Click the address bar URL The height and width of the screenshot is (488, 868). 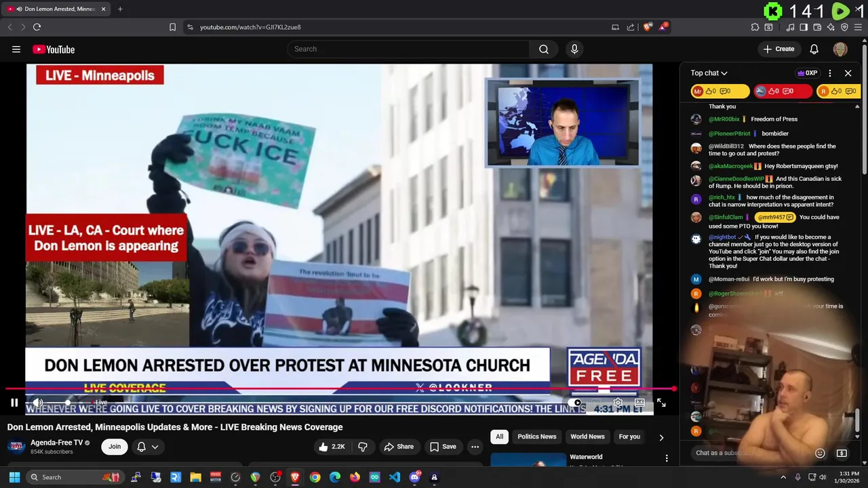250,27
